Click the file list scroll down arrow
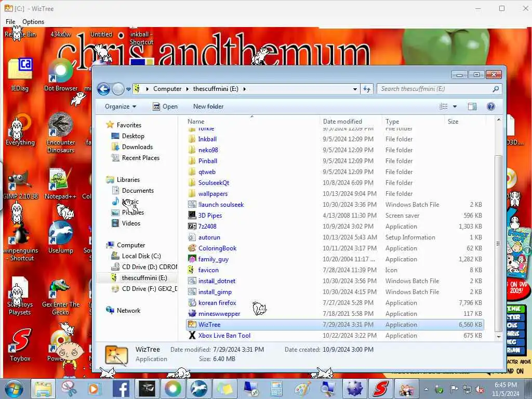The width and height of the screenshot is (532, 399). pyautogui.click(x=498, y=337)
